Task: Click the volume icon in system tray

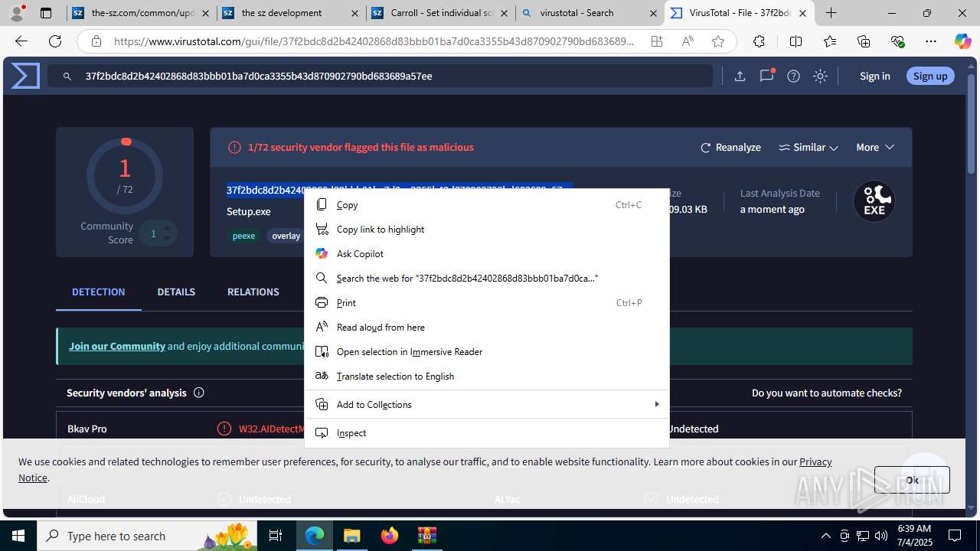Action: [881, 536]
